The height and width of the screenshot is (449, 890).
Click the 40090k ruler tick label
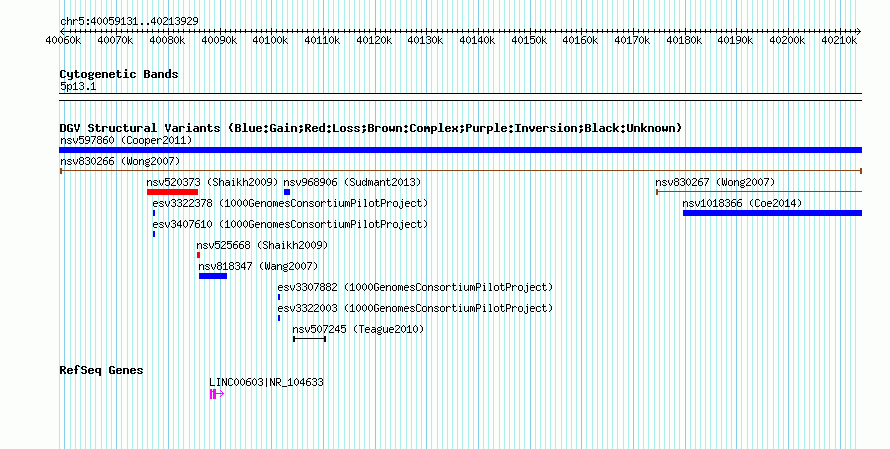click(x=219, y=40)
